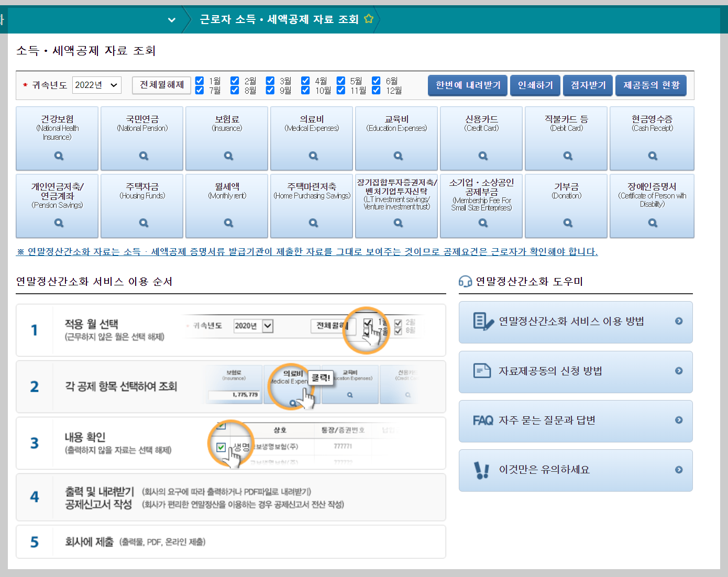The width and height of the screenshot is (728, 577).
Task: Open the 장애인증명서 search icon
Action: pos(652,223)
